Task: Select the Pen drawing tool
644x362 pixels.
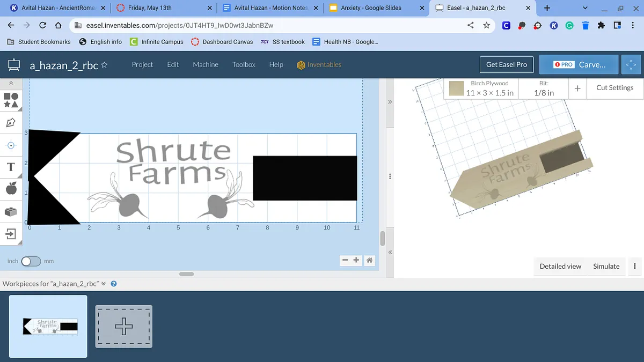Action: click(11, 123)
